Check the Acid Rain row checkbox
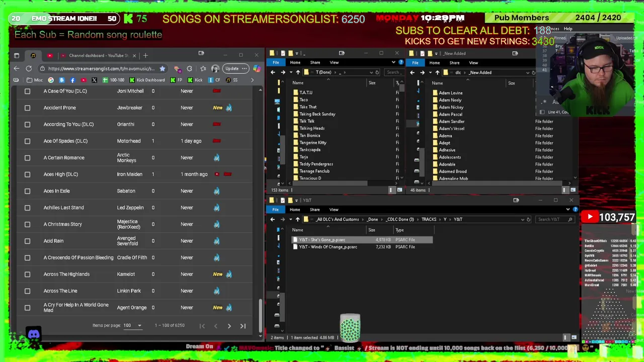Viewport: 644px width, 362px height. point(28,241)
